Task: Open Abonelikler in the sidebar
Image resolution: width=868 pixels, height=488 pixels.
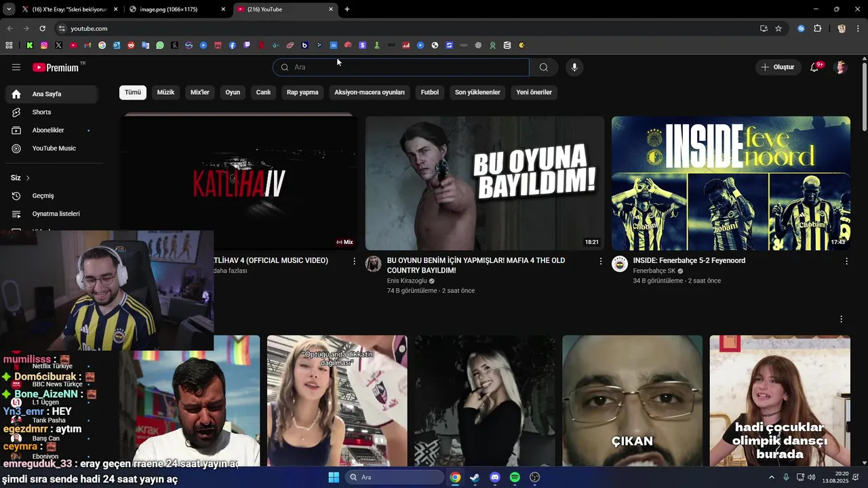Action: pyautogui.click(x=52, y=130)
